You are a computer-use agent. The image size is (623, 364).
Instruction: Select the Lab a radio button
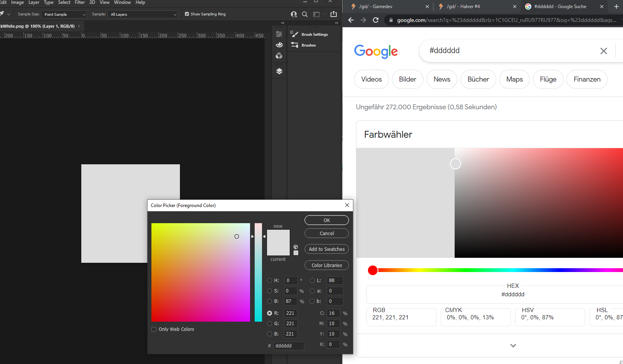pos(312,291)
